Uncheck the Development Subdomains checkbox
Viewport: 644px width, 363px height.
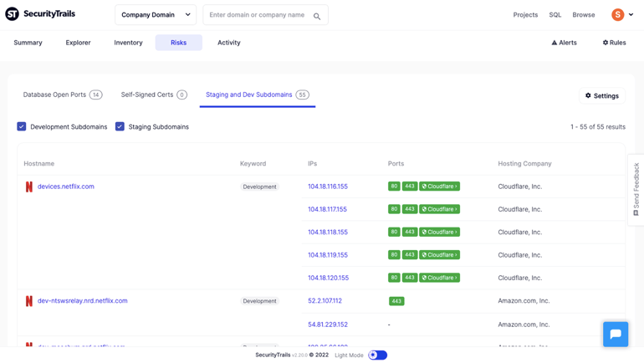(x=22, y=126)
